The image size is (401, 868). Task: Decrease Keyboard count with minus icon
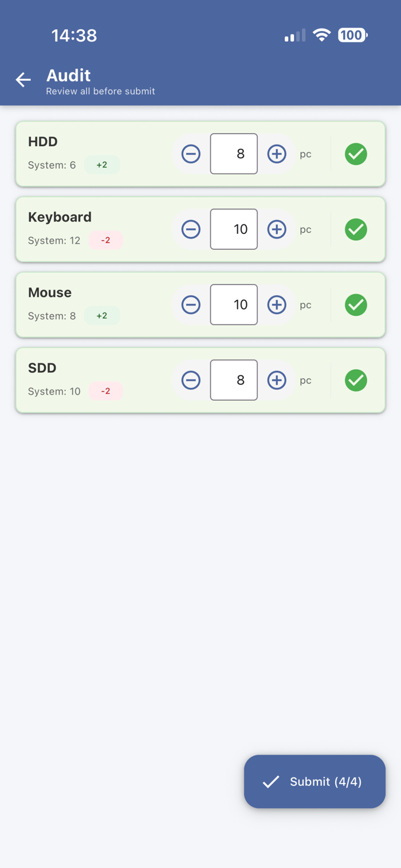point(191,229)
